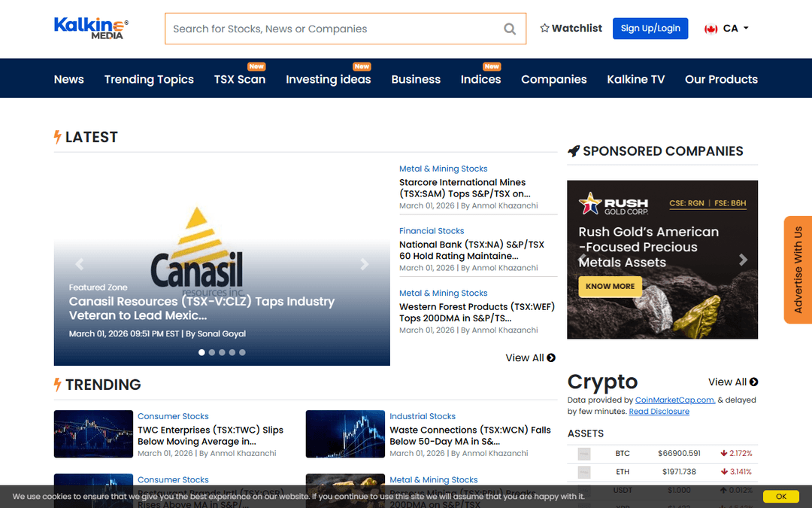
Task: Open the CoinMarketCap.com link
Action: [675, 400]
